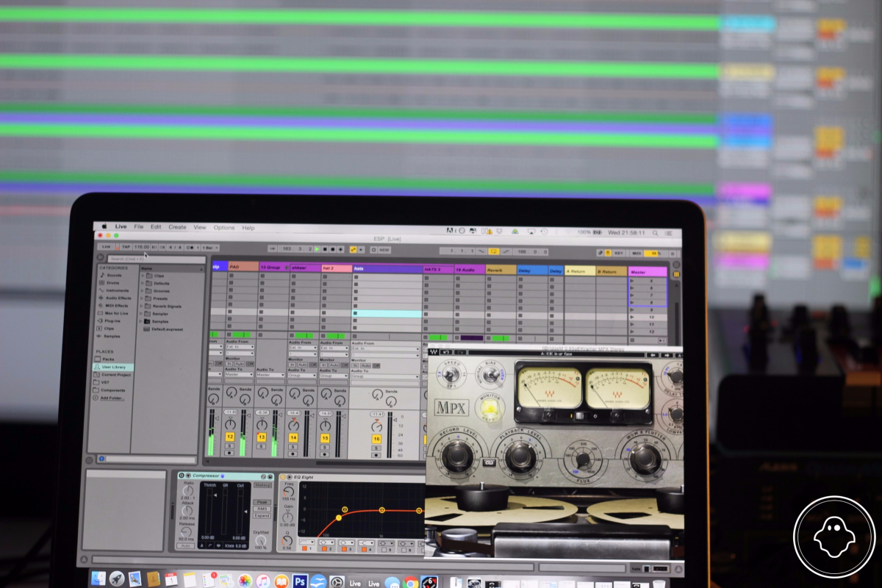This screenshot has height=588, width=882.
Task: Click the Arrangement Record button in transport
Action: click(333, 249)
